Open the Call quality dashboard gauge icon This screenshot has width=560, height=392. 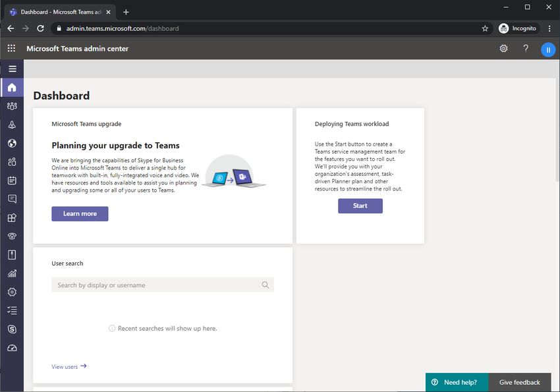click(12, 348)
